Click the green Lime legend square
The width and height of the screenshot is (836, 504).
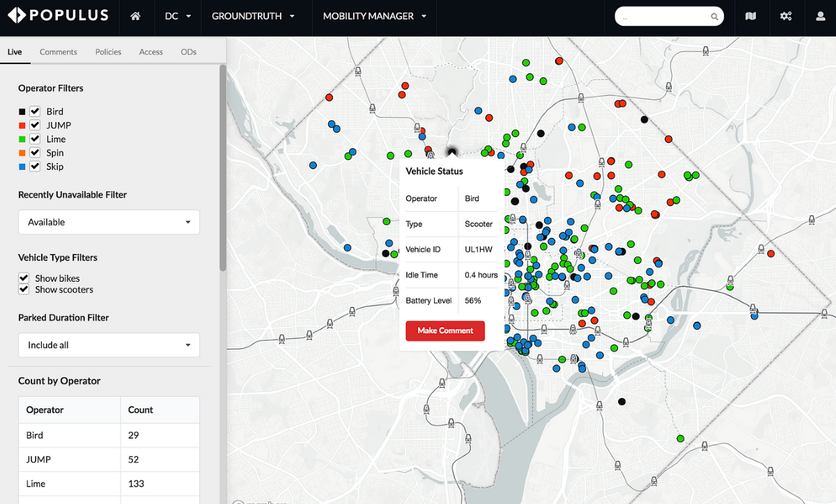tap(22, 139)
